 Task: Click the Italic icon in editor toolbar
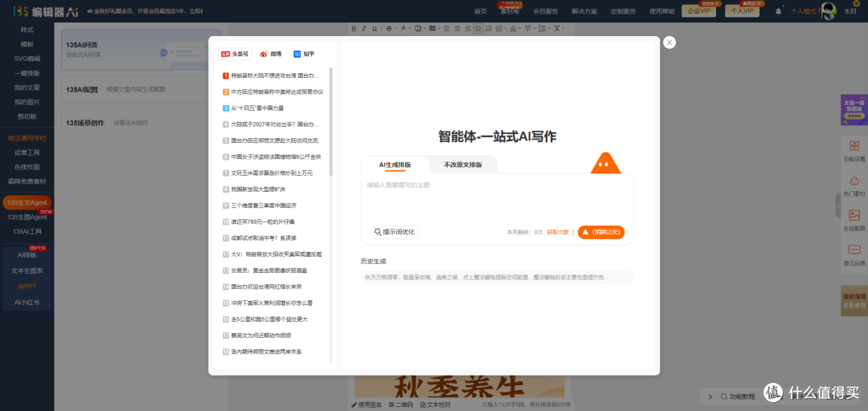tap(364, 28)
